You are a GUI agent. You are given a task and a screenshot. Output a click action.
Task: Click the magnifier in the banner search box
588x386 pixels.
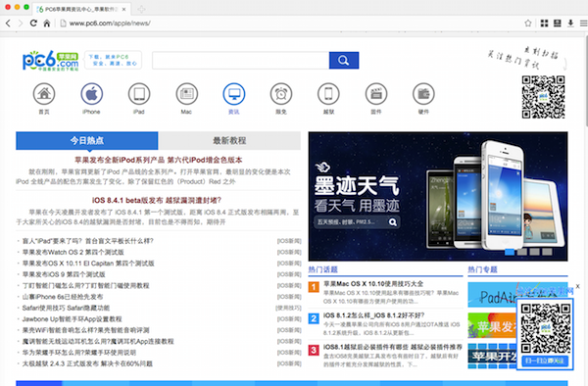[393, 222]
